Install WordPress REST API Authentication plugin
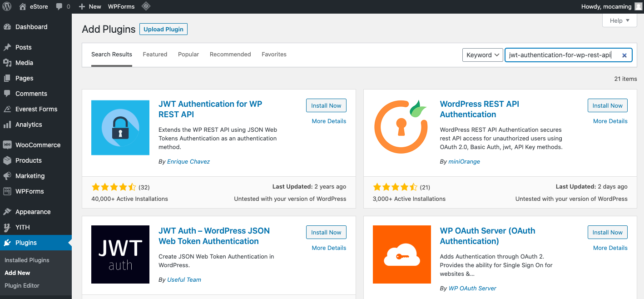Viewport: 644px width, 299px height. tap(608, 105)
